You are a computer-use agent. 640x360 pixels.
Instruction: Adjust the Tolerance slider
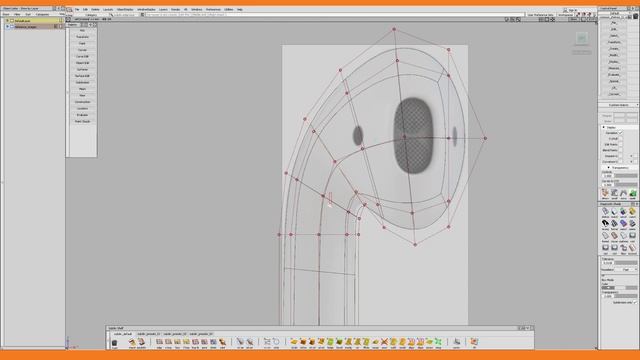click(x=626, y=262)
